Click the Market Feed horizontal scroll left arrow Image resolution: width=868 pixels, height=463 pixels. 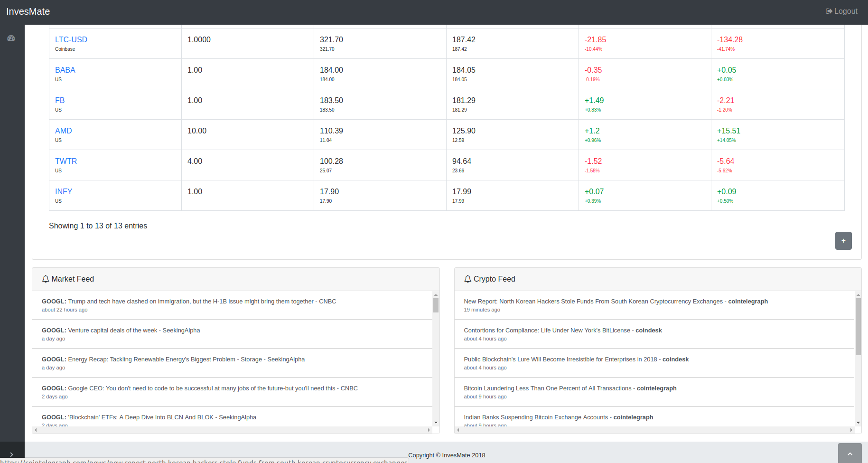click(36, 430)
